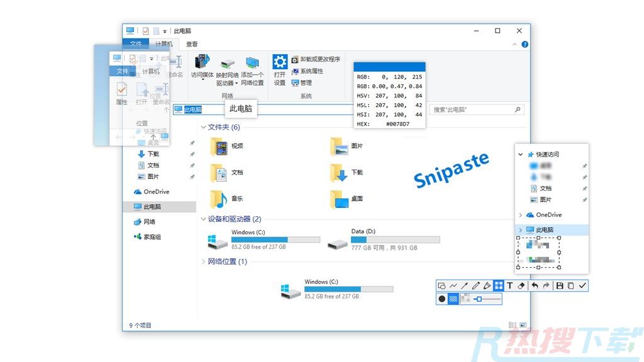Collapse the ribbon with the chevron
The image size is (644, 362).
point(514,45)
